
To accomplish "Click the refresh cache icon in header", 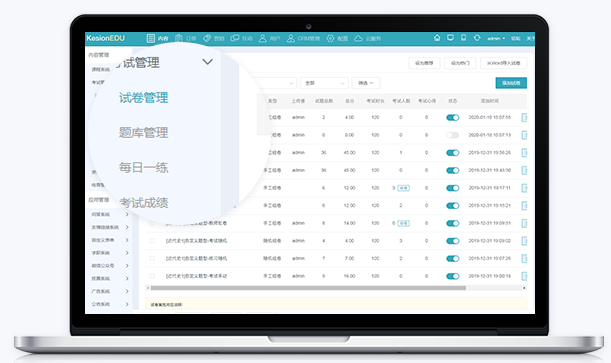I will click(477, 38).
